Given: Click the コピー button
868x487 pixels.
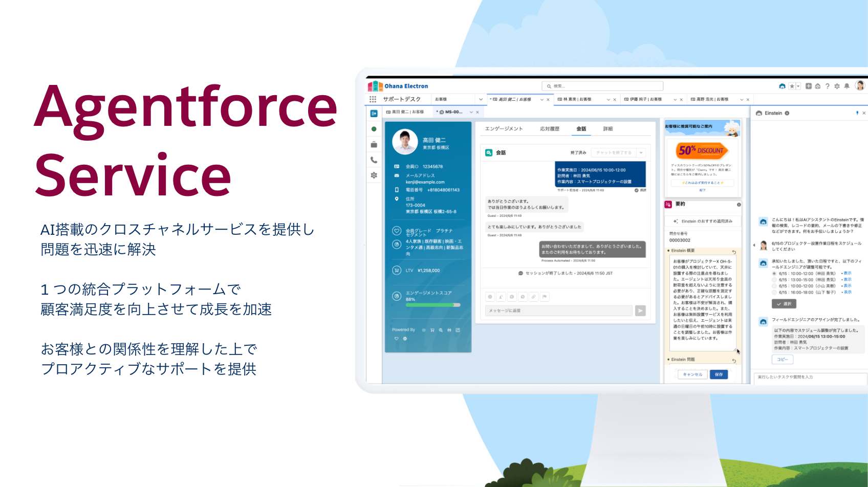Looking at the screenshot, I should [x=782, y=360].
